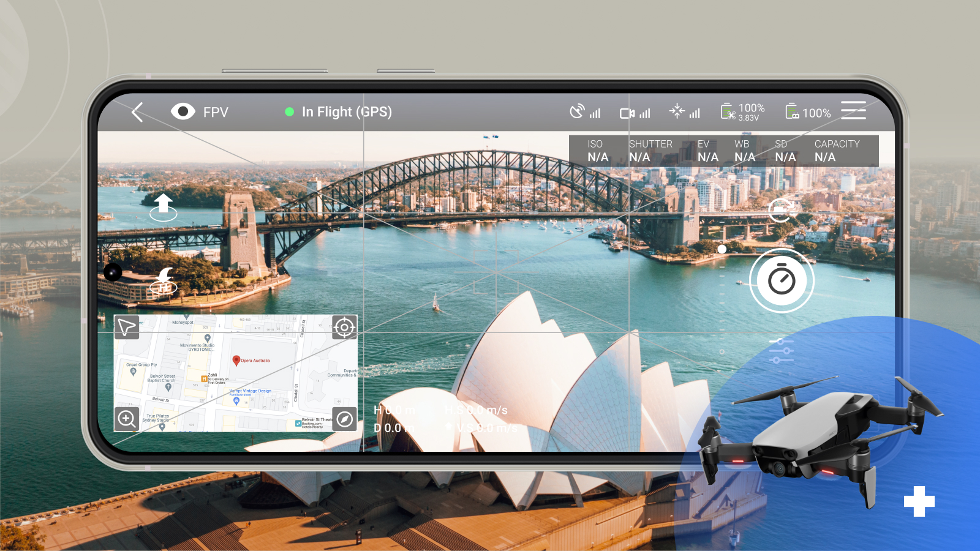This screenshot has width=980, height=551.
Task: Select the CAPACITY info item
Action: click(x=837, y=151)
